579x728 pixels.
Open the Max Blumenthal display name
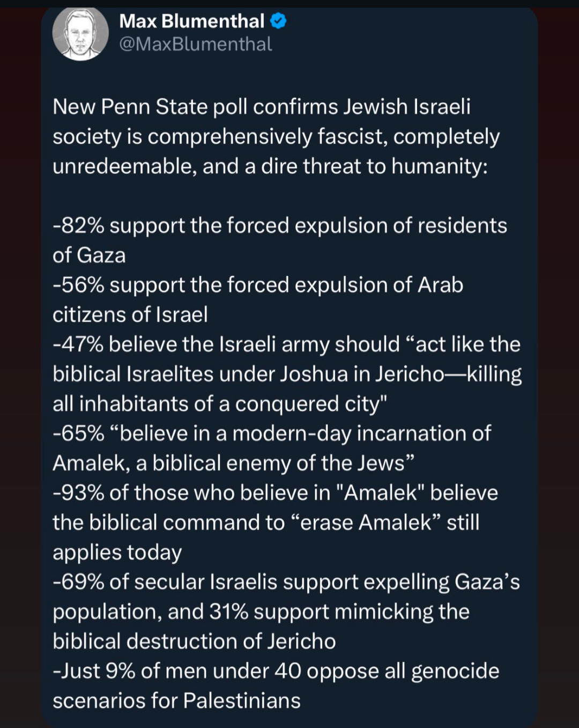[191, 21]
